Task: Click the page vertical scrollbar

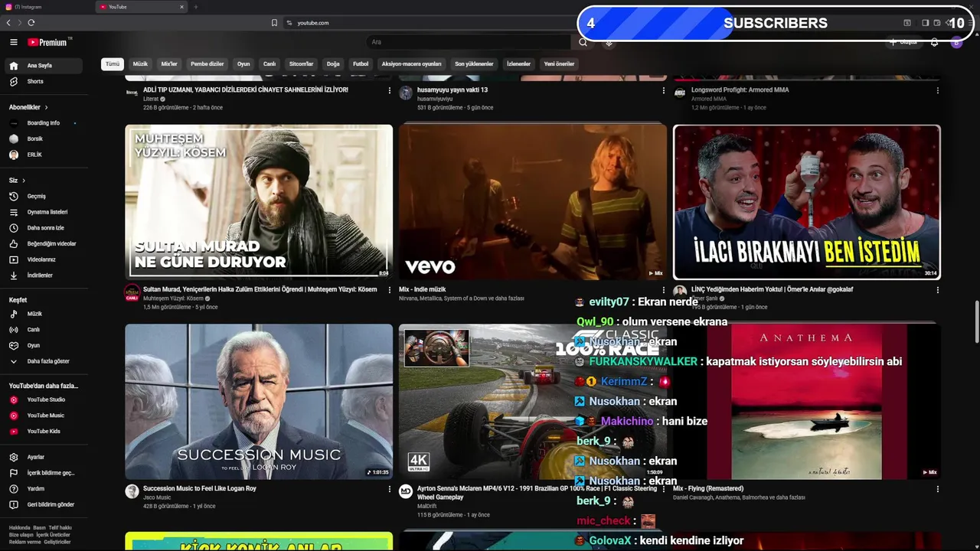Action: [x=976, y=323]
